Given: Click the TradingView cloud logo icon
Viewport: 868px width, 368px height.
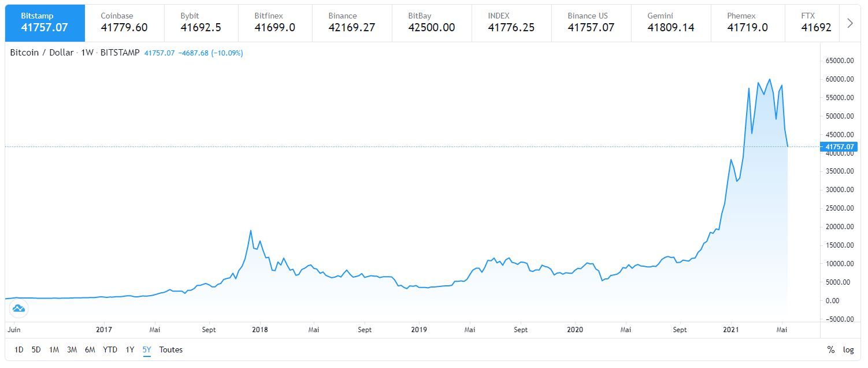Looking at the screenshot, I should click(18, 308).
